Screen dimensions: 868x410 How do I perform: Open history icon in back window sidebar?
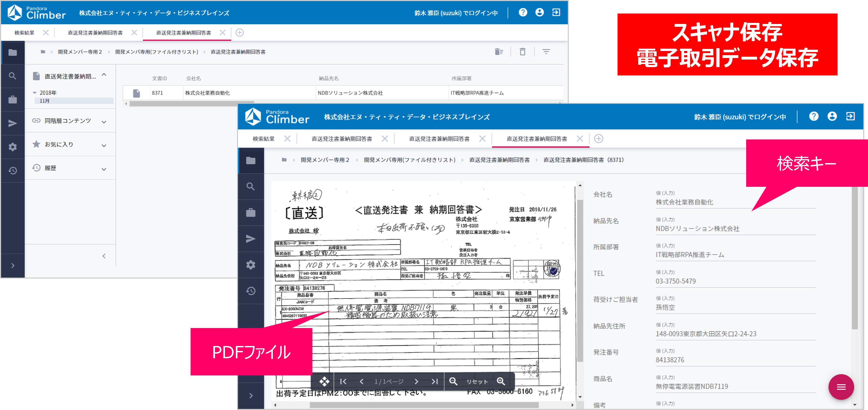coord(13,171)
